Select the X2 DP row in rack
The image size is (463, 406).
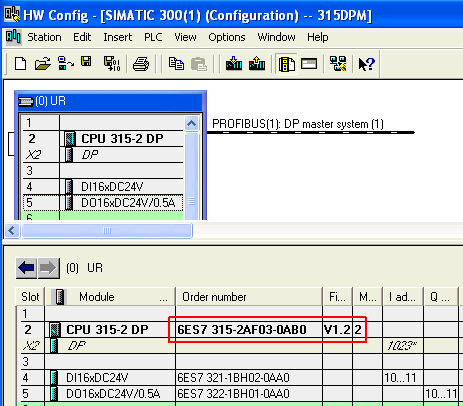[x=103, y=155]
